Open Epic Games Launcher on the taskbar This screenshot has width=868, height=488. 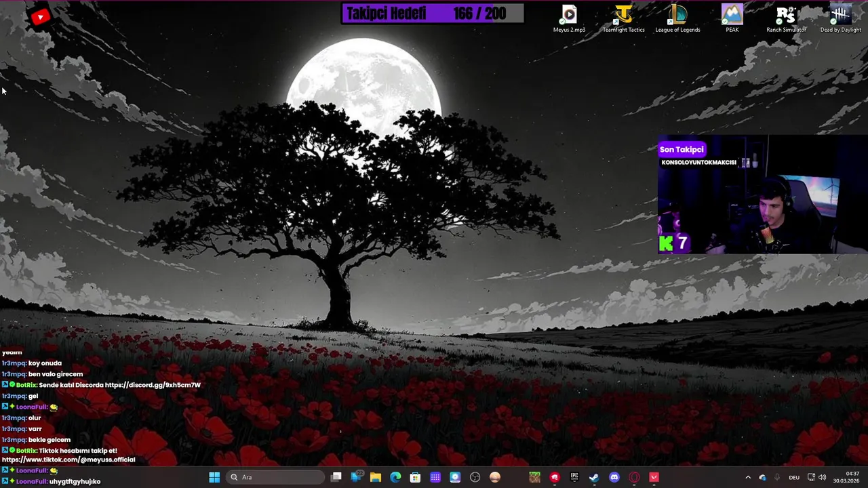click(x=574, y=477)
